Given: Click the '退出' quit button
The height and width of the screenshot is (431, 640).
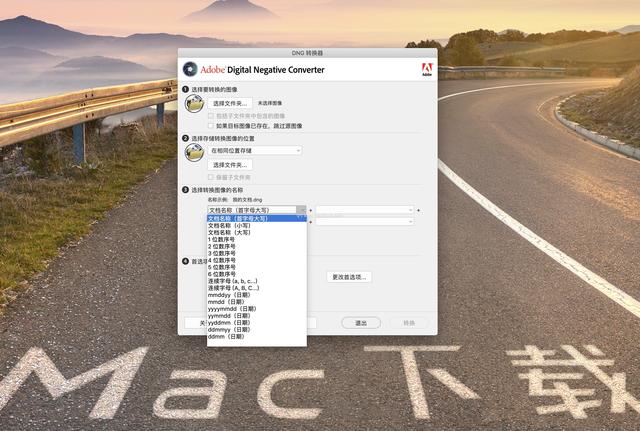Looking at the screenshot, I should pyautogui.click(x=361, y=323).
